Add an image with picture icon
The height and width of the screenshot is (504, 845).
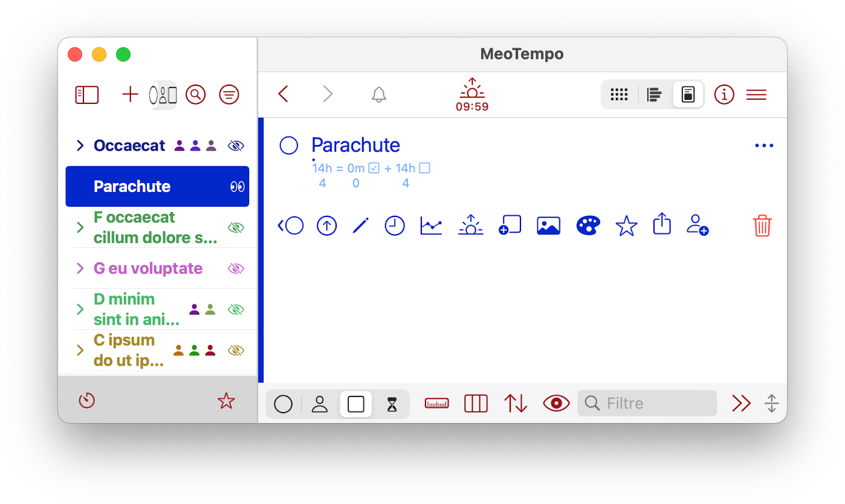pyautogui.click(x=548, y=226)
